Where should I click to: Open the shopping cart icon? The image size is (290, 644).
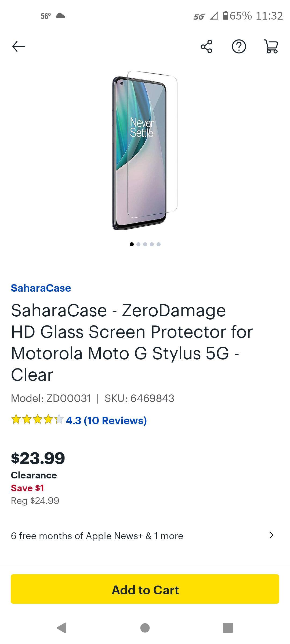coord(271,46)
